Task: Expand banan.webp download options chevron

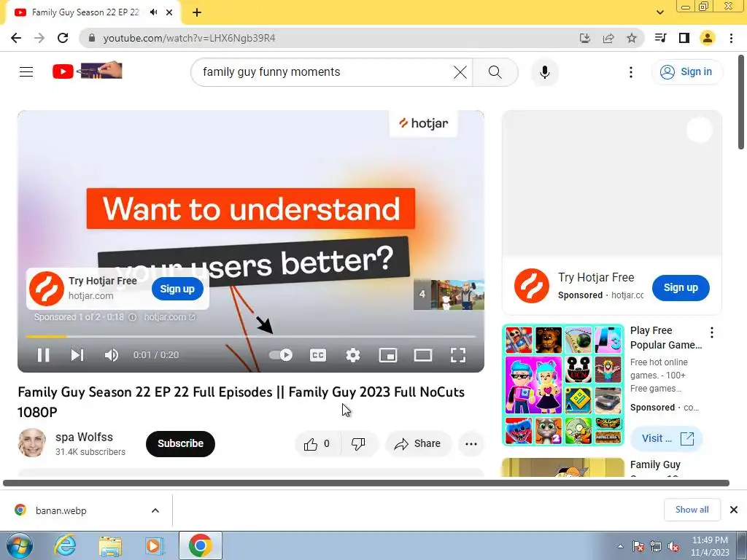Action: tap(155, 510)
